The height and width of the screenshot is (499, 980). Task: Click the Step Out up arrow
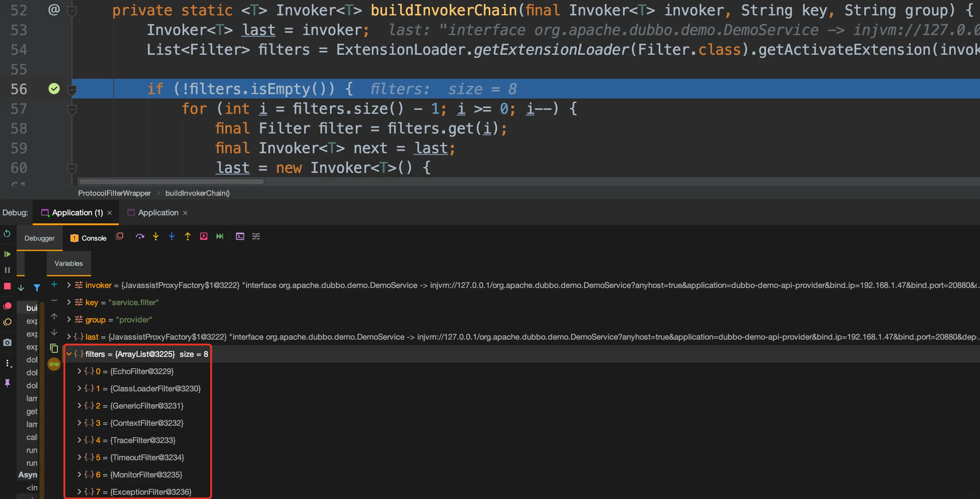(188, 237)
